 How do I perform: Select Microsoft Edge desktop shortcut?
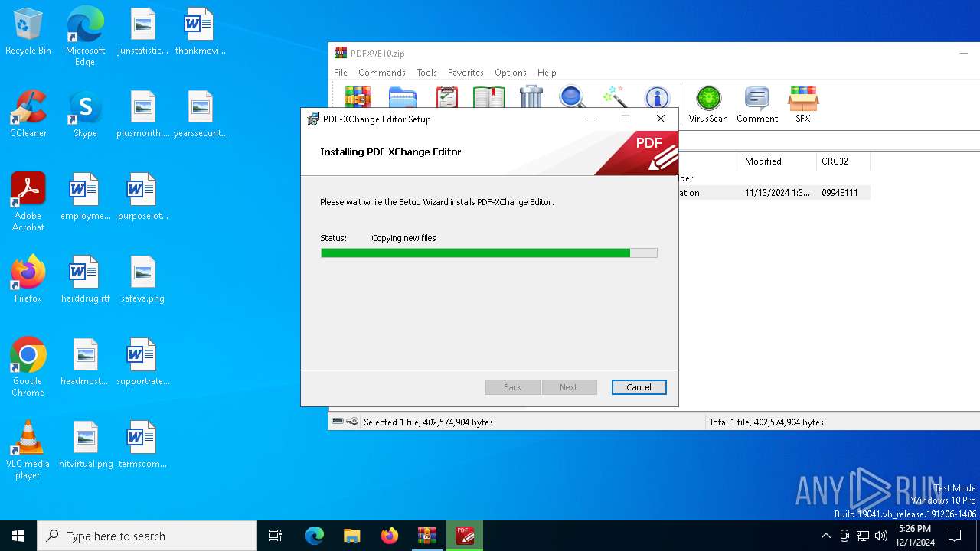coord(85,36)
